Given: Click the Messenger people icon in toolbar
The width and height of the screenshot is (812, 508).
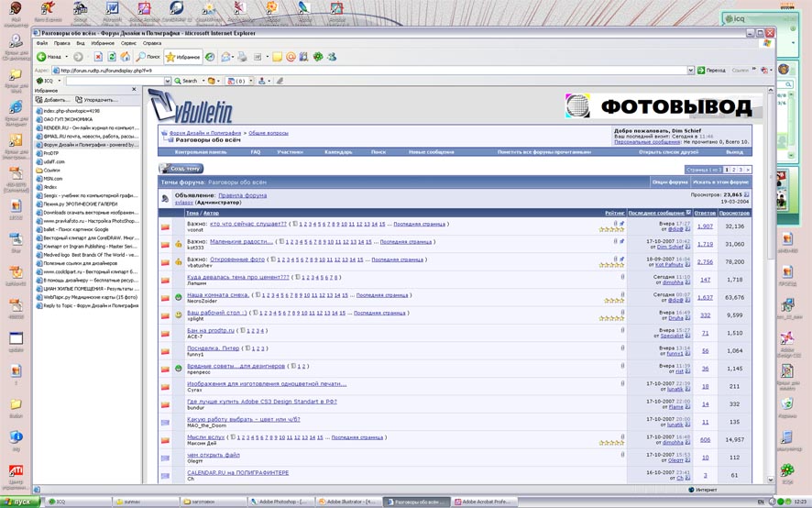Looking at the screenshot, I should 332,57.
